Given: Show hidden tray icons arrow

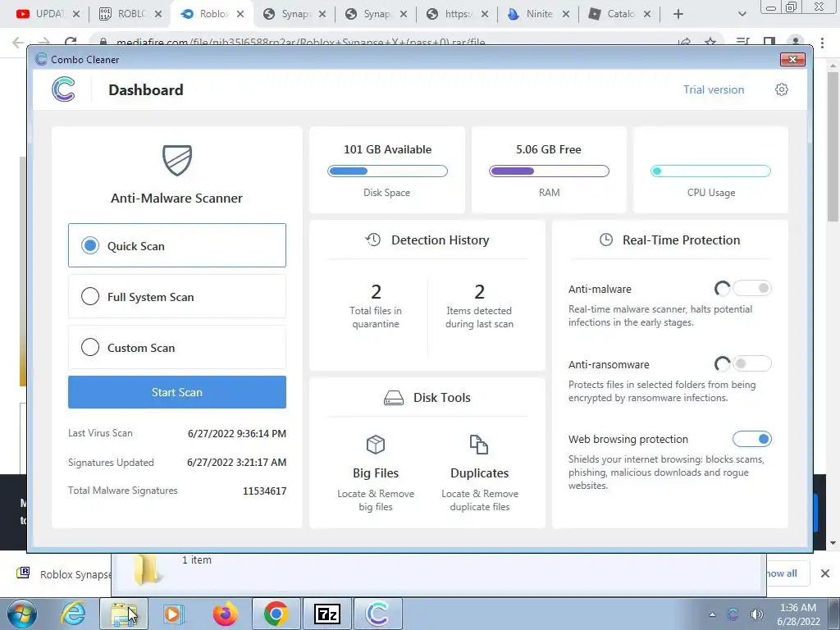Looking at the screenshot, I should tap(712, 614).
